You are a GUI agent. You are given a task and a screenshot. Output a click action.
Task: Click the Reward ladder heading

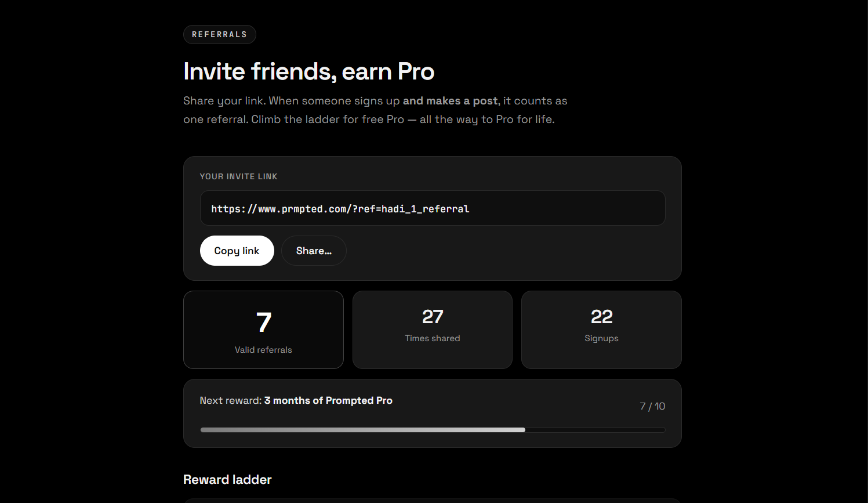coord(227,480)
